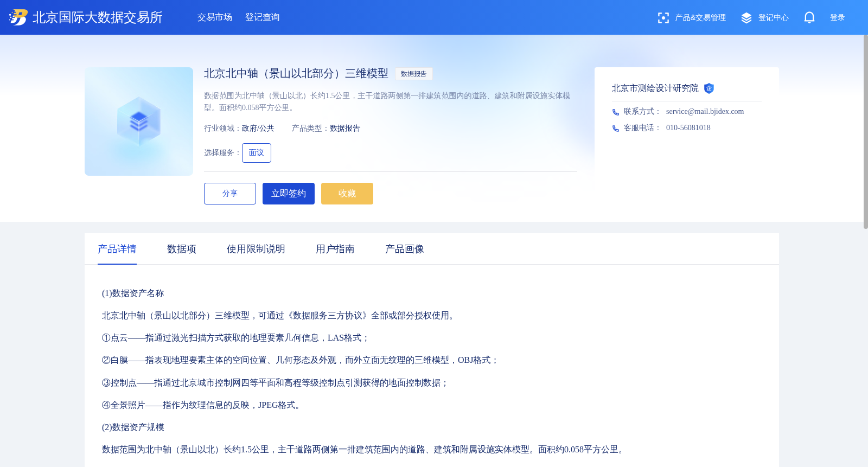The image size is (868, 467).
Task: Click the line starting ③控制点
Action: click(x=276, y=383)
